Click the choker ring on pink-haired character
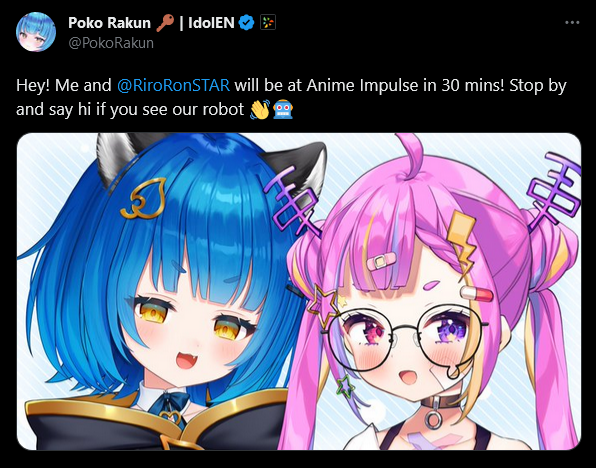596x468 pixels. tap(433, 420)
